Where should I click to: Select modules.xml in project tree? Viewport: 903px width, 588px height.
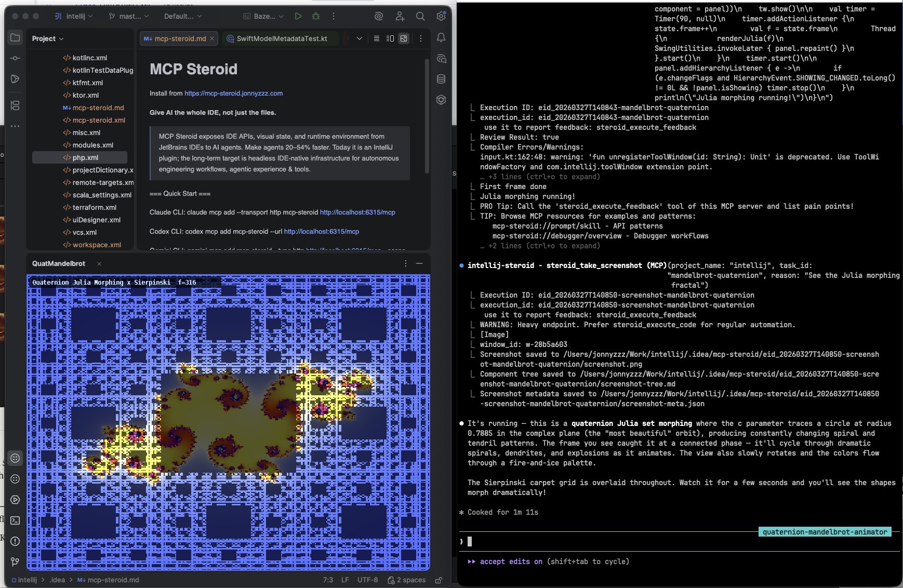(x=88, y=145)
